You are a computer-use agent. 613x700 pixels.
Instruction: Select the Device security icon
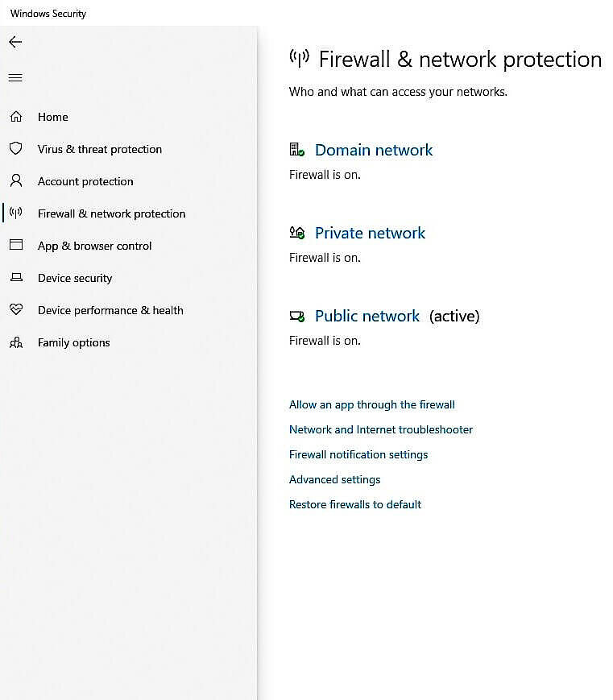[x=14, y=278]
